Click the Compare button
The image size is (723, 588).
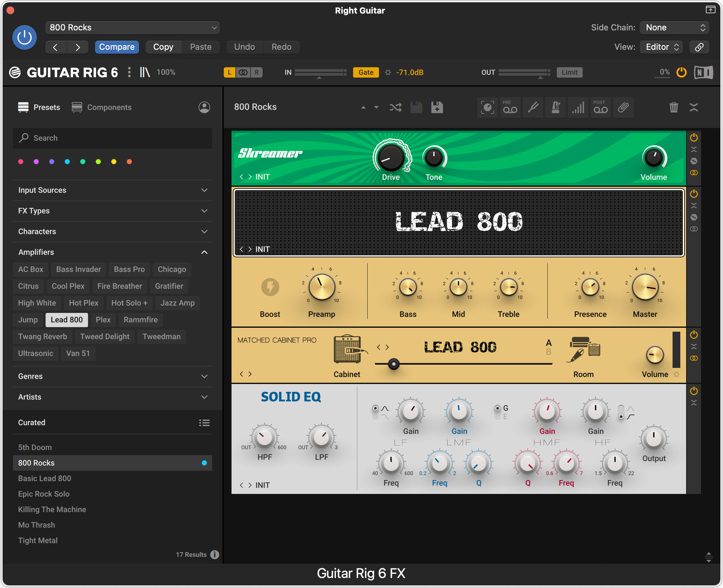(x=116, y=47)
